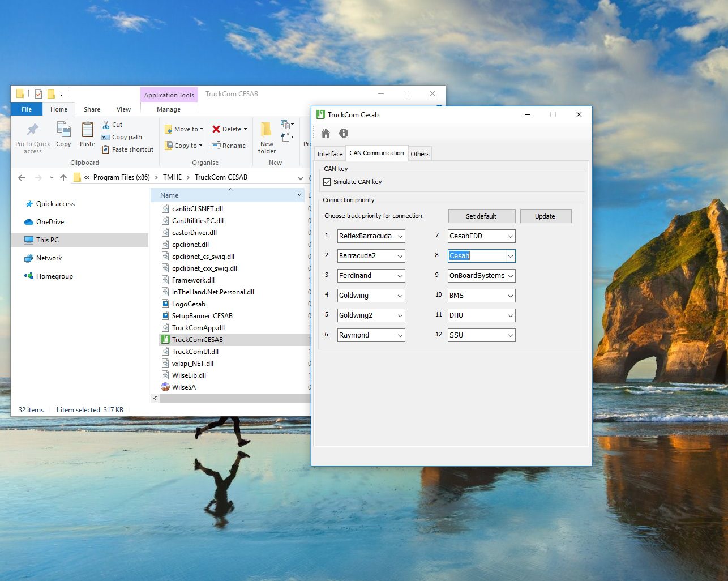Click the New folder icon
Screen dimensions: 728x581
coord(266,130)
